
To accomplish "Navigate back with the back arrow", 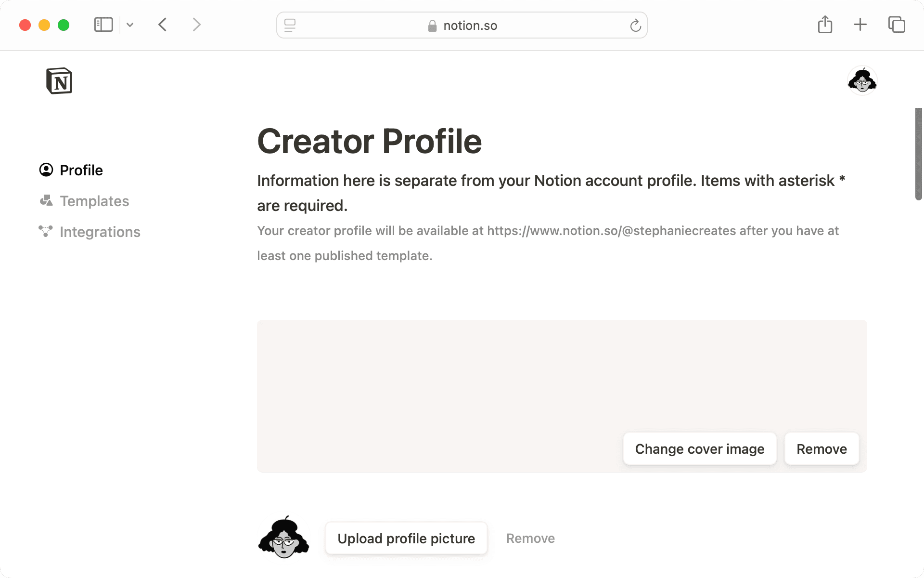I will click(162, 25).
